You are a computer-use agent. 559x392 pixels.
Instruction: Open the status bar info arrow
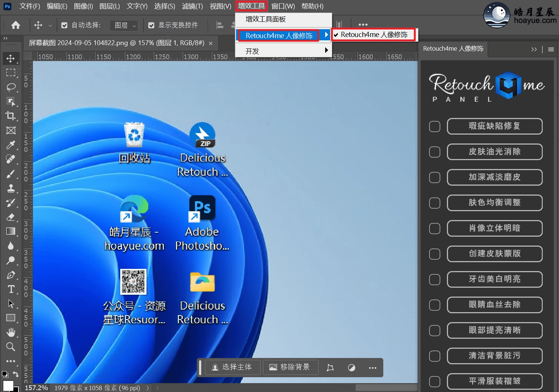point(148,388)
